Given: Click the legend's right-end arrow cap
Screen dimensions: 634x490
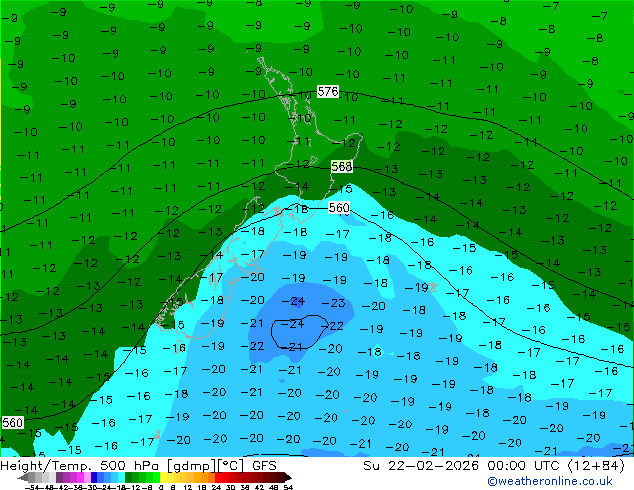Looking at the screenshot, I should click(288, 477).
